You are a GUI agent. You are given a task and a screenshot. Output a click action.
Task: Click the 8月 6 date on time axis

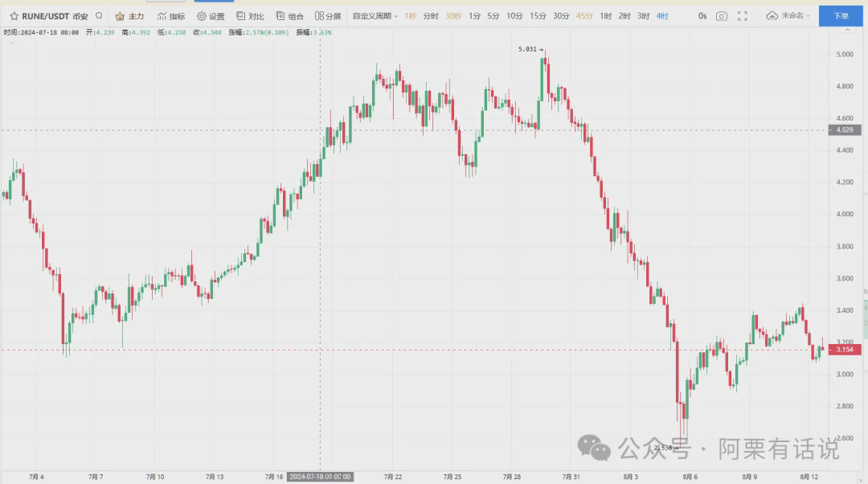pos(690,477)
